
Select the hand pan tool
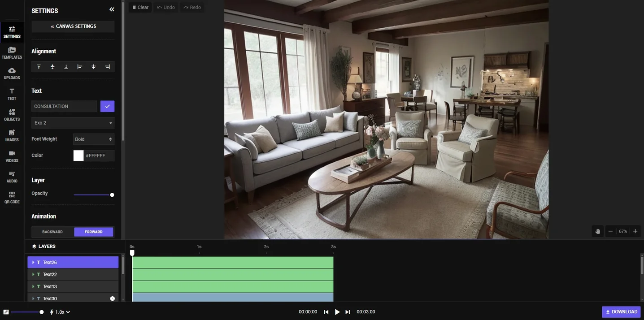(x=597, y=231)
